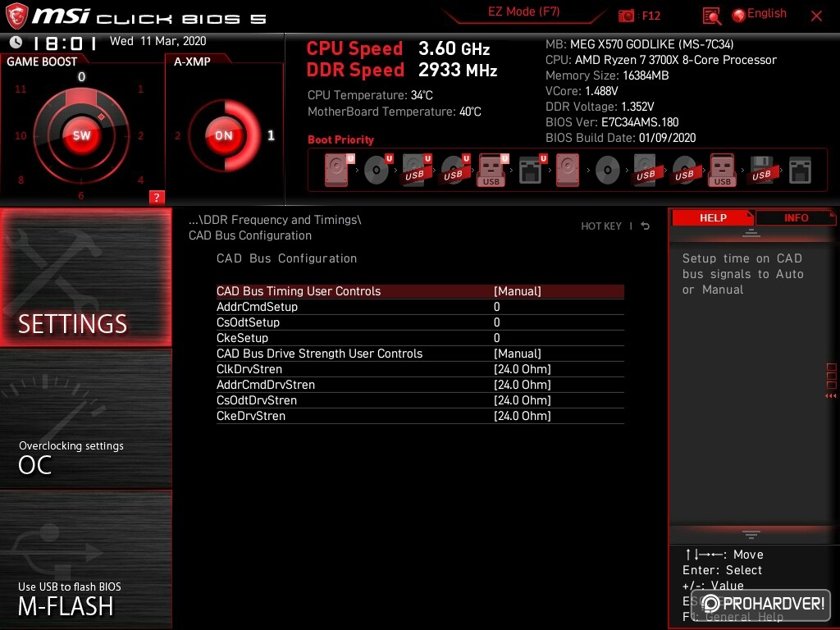
Task: Click the VCore 1.488V reading
Action: point(582,91)
